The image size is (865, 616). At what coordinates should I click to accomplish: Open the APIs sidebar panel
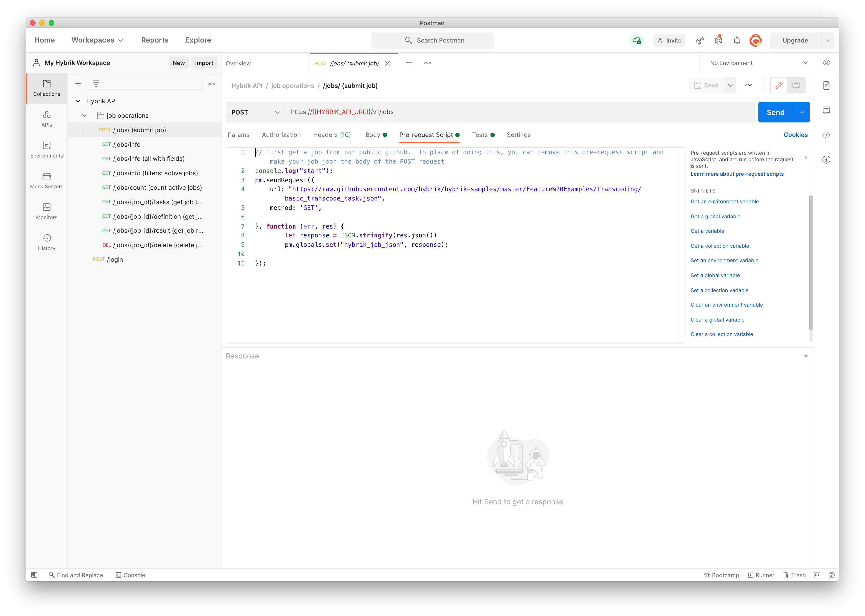click(x=47, y=119)
